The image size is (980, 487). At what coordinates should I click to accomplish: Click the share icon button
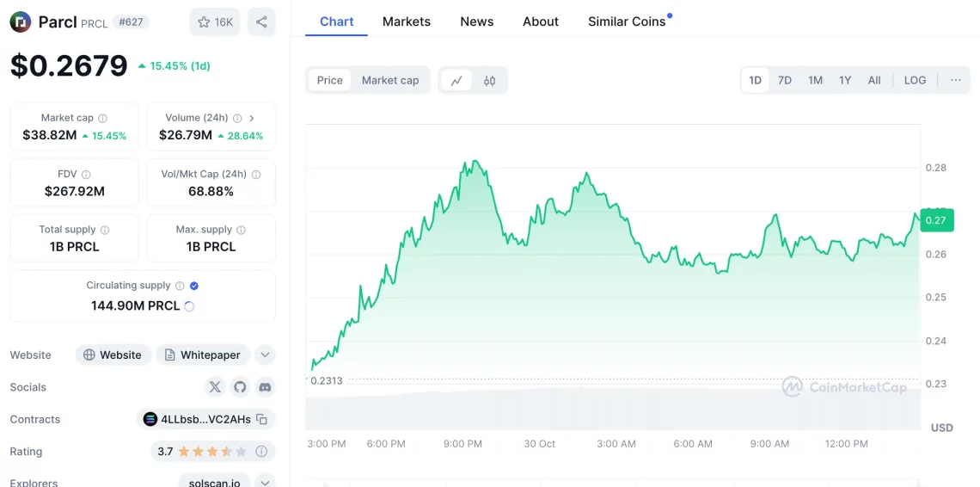point(261,22)
